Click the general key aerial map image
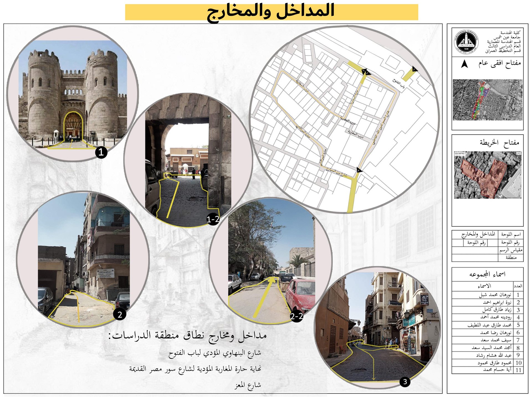 (x=487, y=100)
